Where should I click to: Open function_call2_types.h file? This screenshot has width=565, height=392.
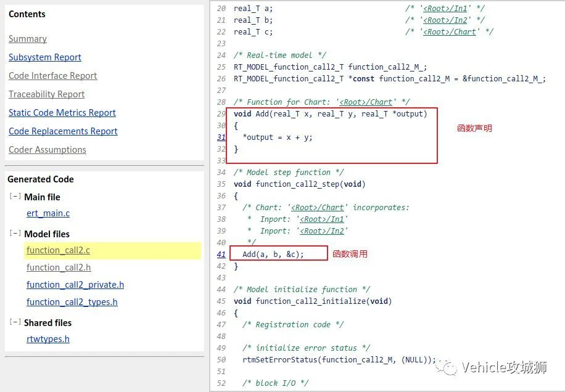pos(72,302)
